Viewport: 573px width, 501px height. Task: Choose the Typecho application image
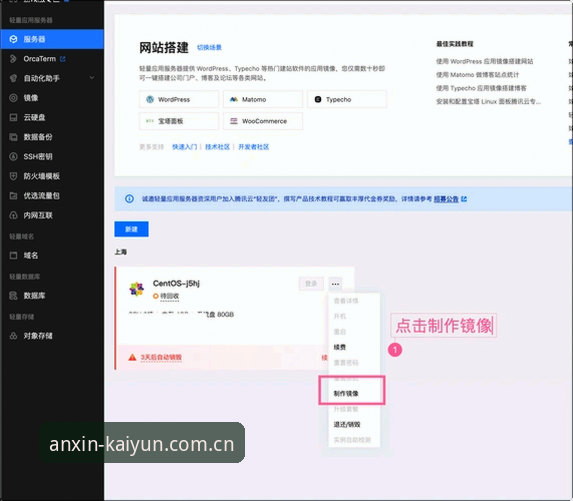347,99
